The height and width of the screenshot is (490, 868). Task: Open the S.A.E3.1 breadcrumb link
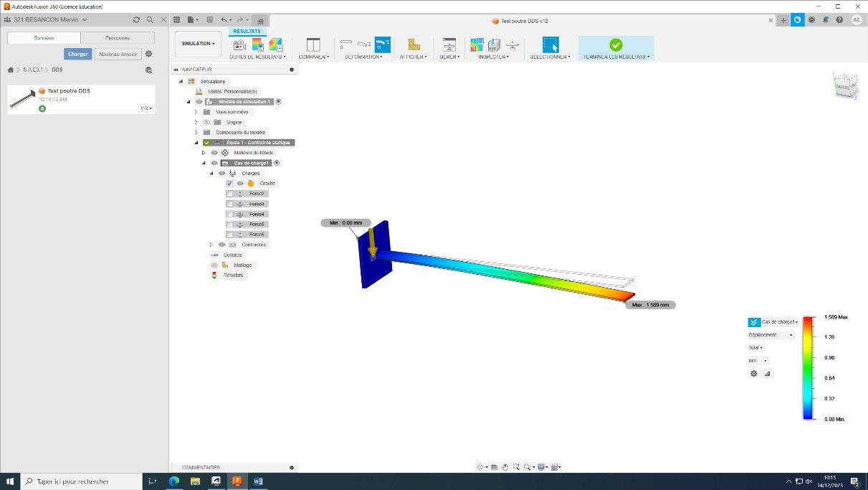pos(33,70)
